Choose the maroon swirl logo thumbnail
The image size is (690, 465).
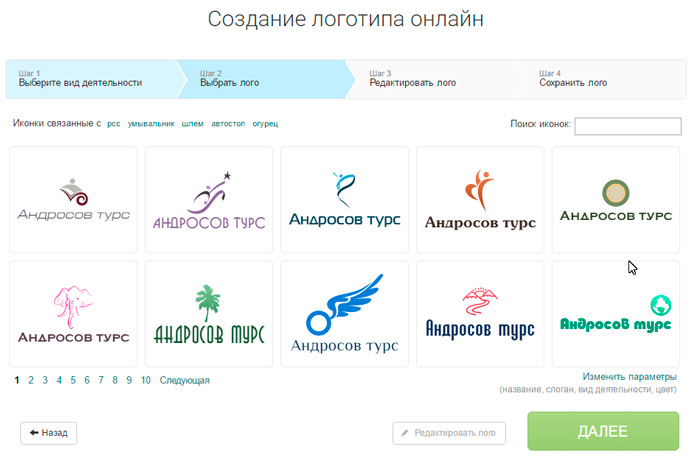(73, 200)
